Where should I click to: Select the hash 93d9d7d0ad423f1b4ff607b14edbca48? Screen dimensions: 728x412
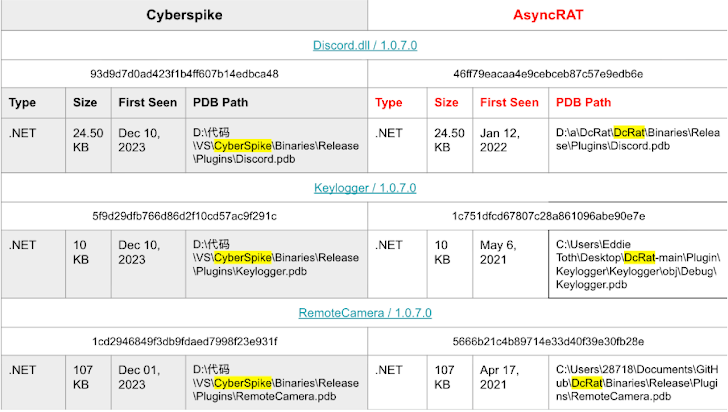[x=184, y=74]
